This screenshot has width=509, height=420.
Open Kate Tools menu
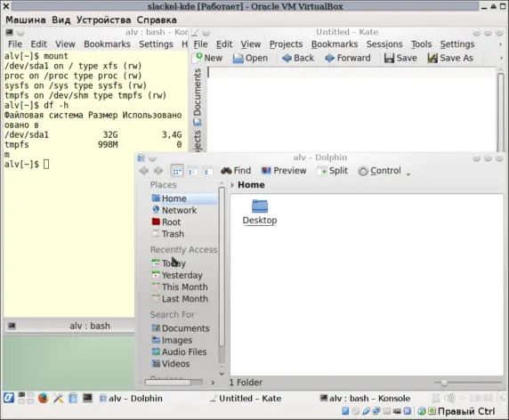422,44
